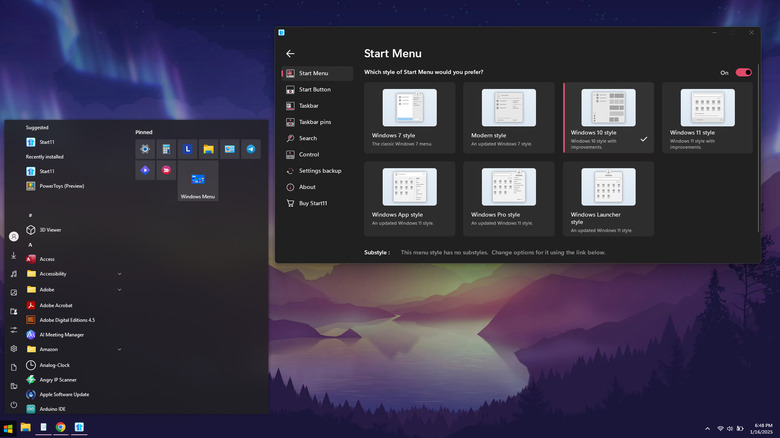The image size is (780, 438).
Task: Open the pinned Telegram tile
Action: pyautogui.click(x=251, y=149)
